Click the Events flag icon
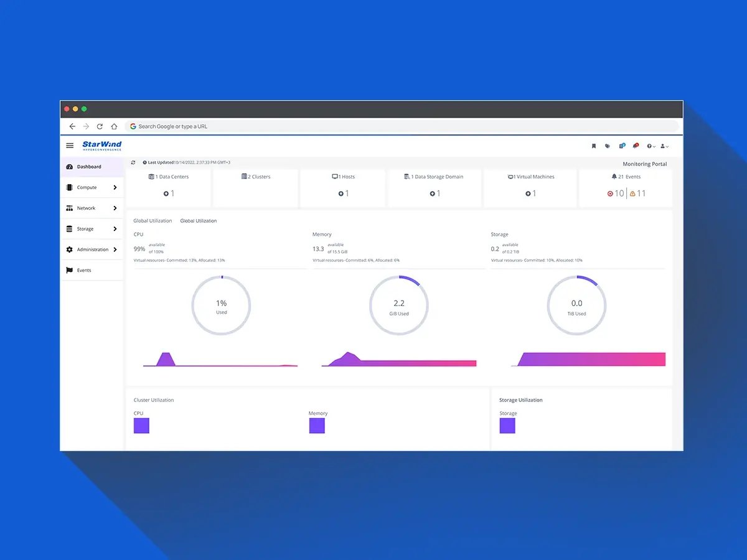 pos(69,270)
